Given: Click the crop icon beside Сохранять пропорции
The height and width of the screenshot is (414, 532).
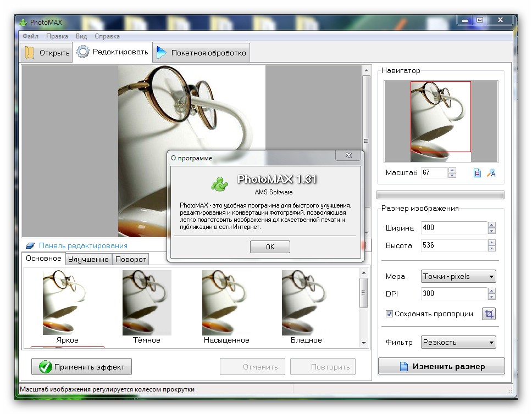Looking at the screenshot, I should 489,314.
